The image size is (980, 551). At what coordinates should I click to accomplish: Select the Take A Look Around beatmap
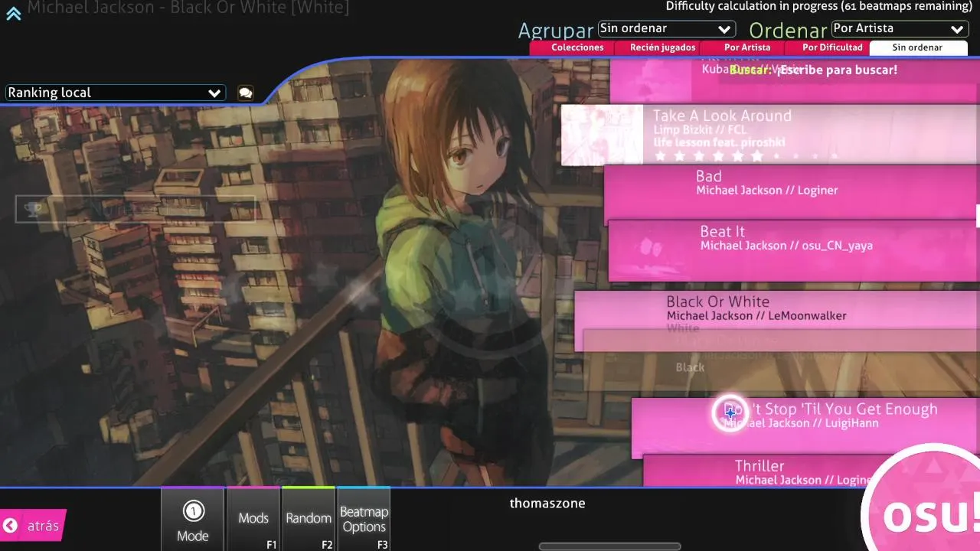(x=770, y=135)
